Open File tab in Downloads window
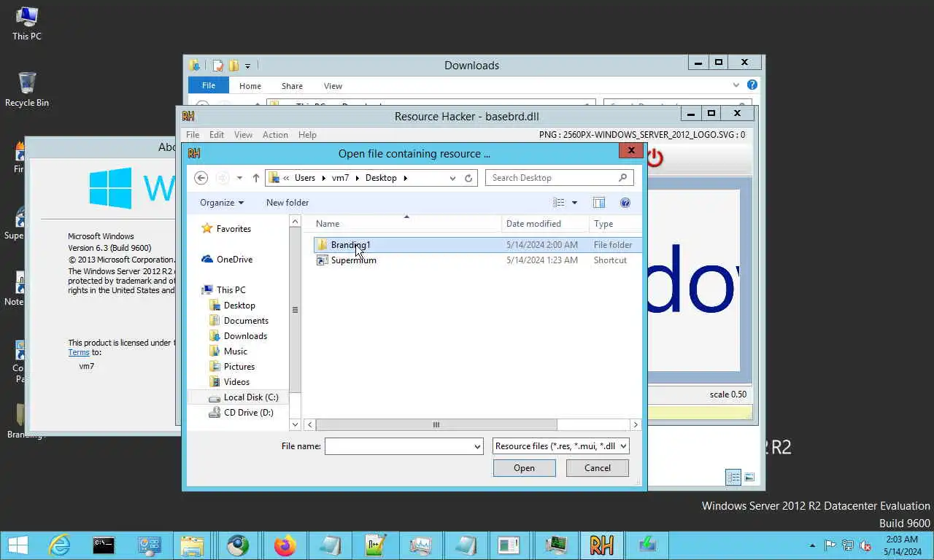This screenshot has width=934, height=560. pos(209,85)
